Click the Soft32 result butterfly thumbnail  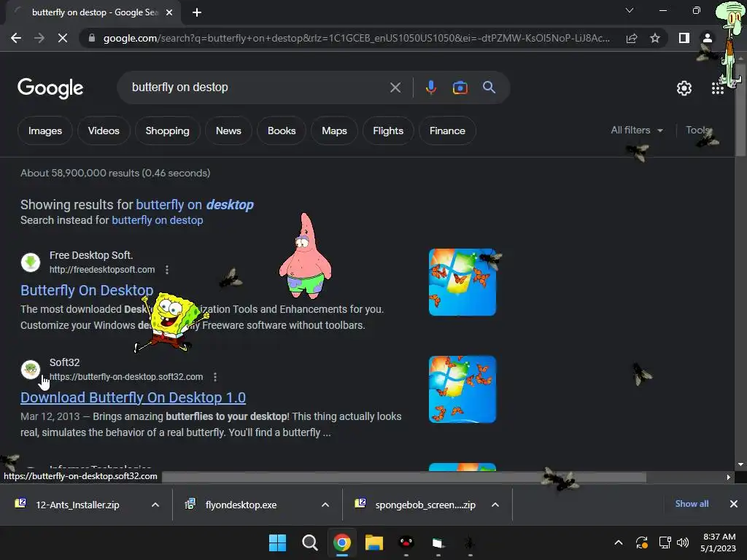[x=462, y=389]
